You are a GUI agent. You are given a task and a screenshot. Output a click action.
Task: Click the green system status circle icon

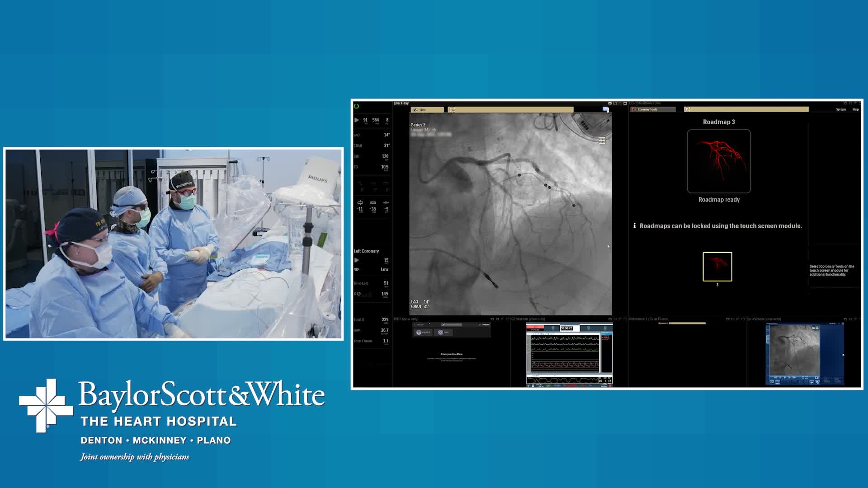click(356, 107)
